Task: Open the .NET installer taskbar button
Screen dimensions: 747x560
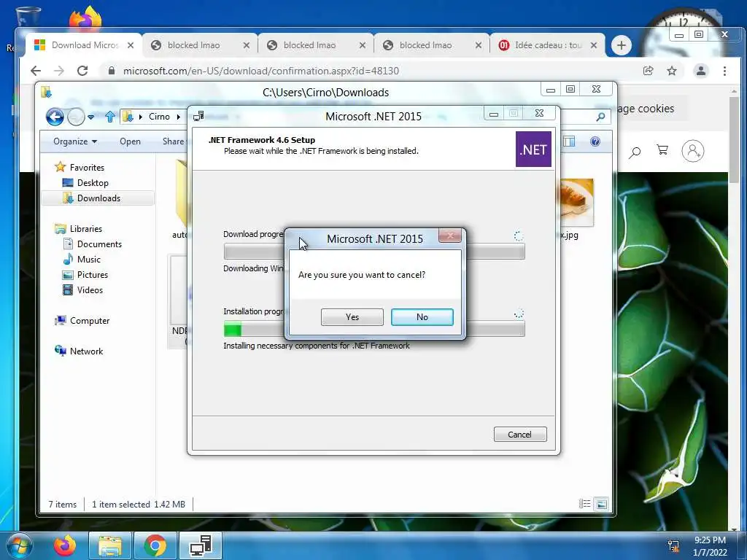Action: point(201,545)
